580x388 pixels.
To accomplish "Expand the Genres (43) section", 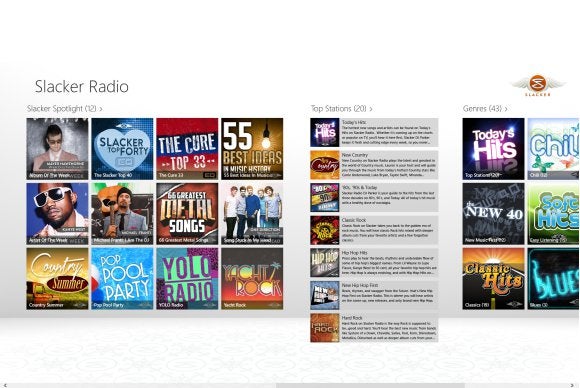I will pos(485,109).
